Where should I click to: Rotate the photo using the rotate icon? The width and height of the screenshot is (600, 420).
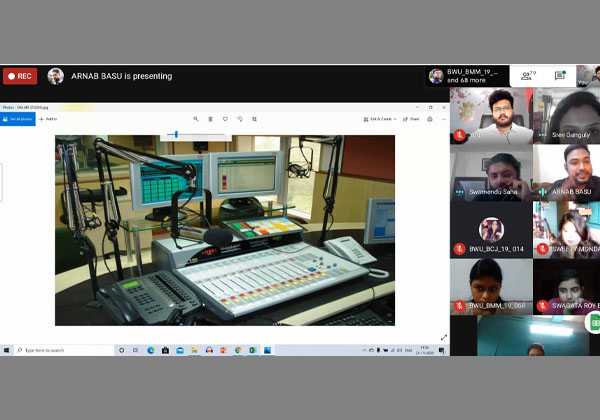[x=240, y=119]
